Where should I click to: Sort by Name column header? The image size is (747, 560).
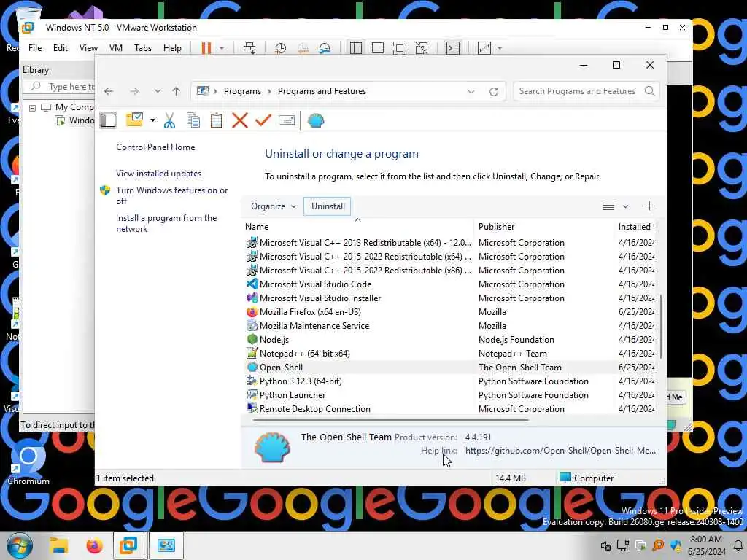click(x=357, y=227)
